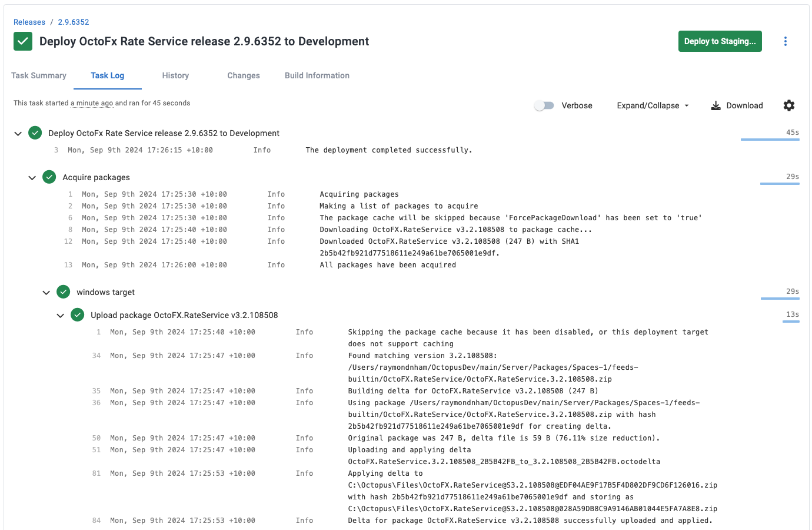Click the Deploy to Staging button

720,41
